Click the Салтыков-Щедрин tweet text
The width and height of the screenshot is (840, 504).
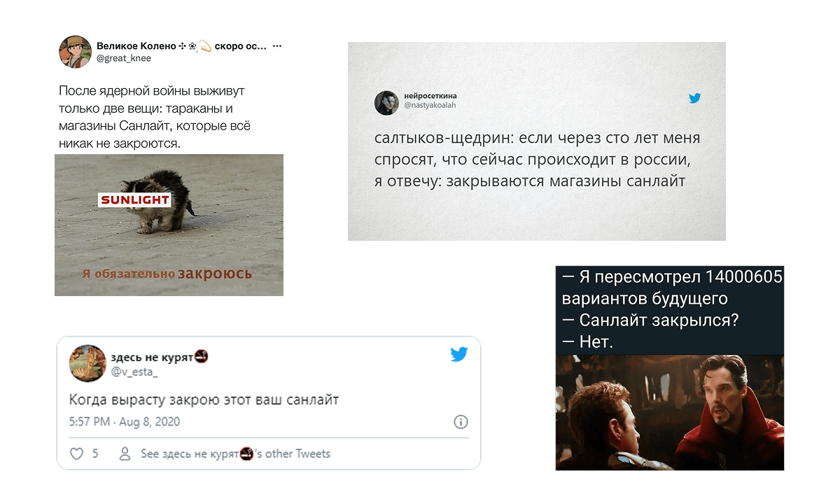click(538, 160)
